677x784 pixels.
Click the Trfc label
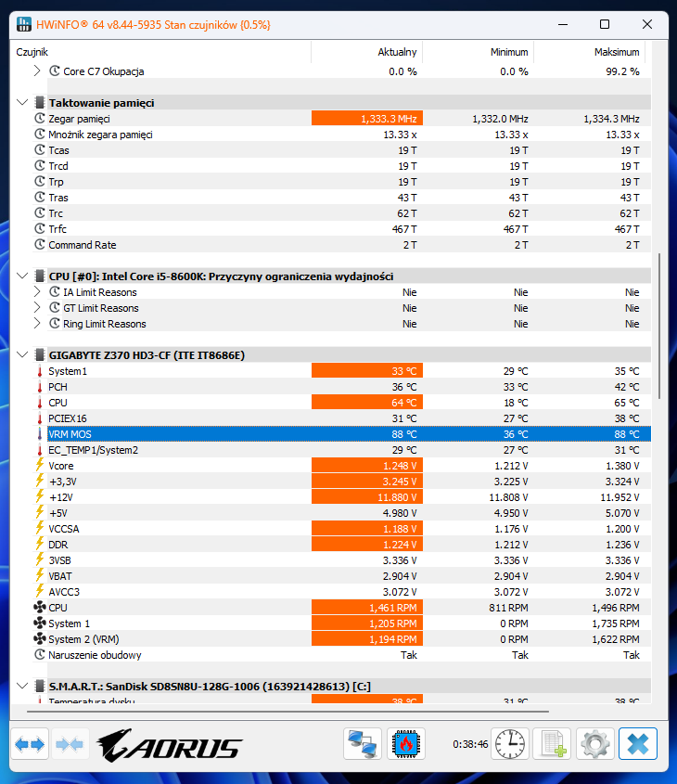57,229
